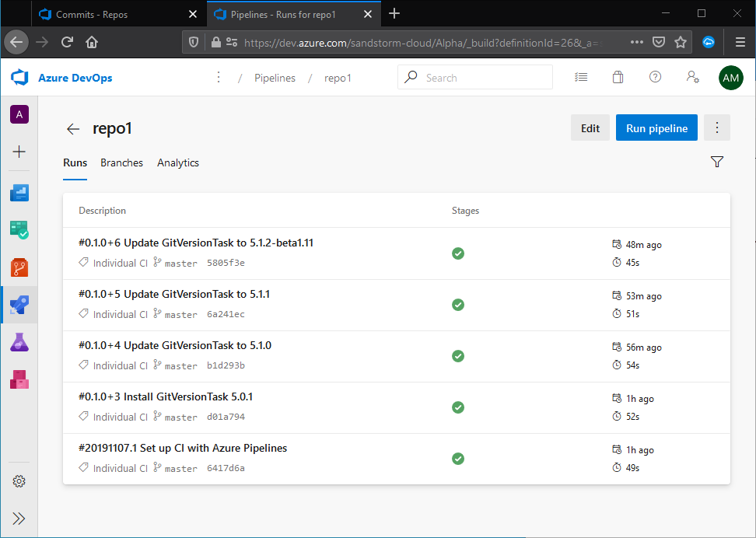The height and width of the screenshot is (538, 756).
Task: Bookmark this page with star icon
Action: [x=681, y=43]
